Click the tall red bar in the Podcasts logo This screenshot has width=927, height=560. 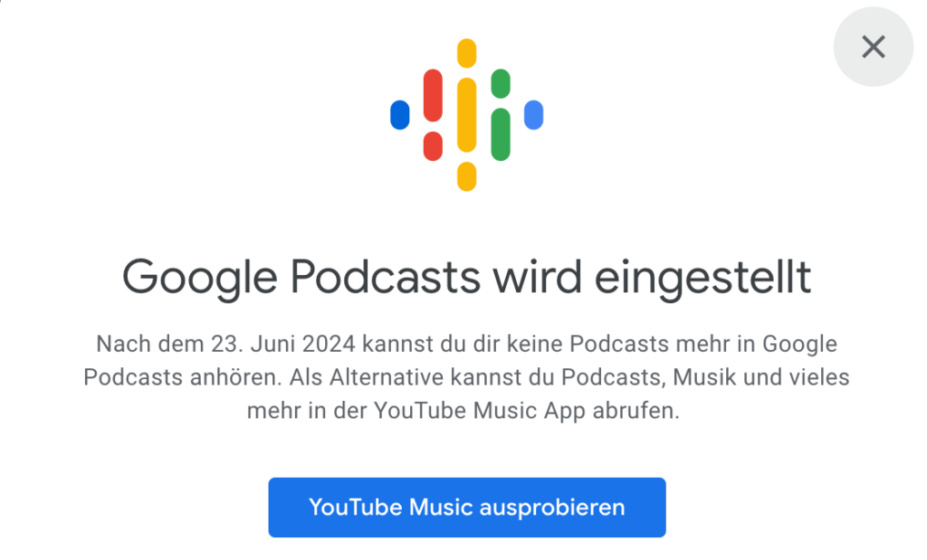(433, 95)
